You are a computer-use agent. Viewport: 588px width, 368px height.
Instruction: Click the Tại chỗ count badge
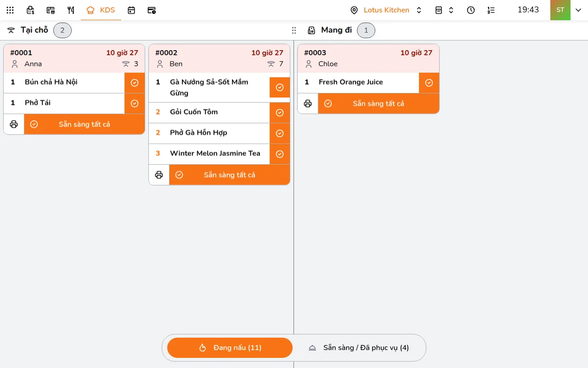tap(62, 30)
